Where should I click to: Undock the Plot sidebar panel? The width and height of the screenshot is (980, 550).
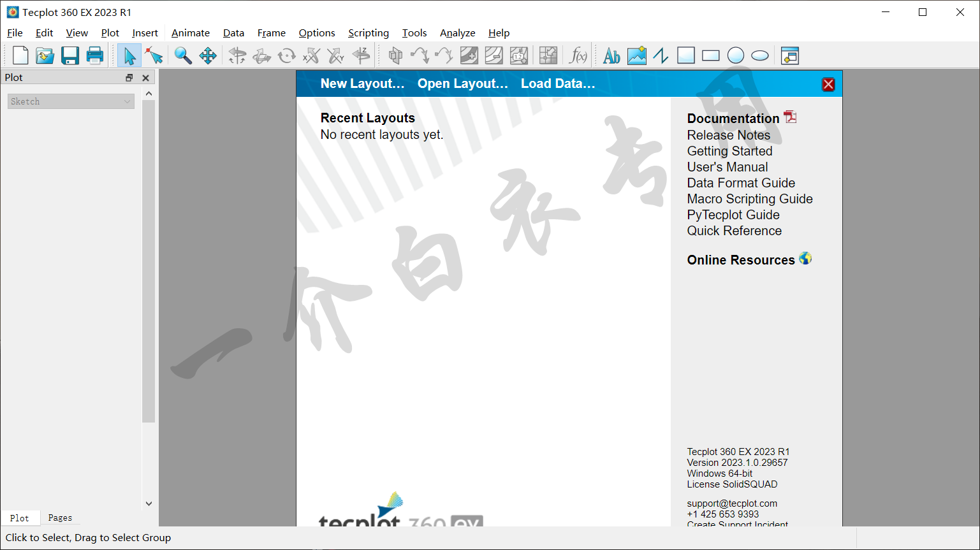[x=129, y=78]
